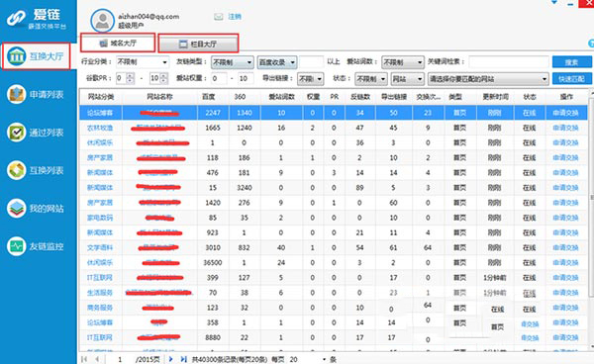
Task: Open the per-page count dropdown showing 20
Action: [307, 359]
